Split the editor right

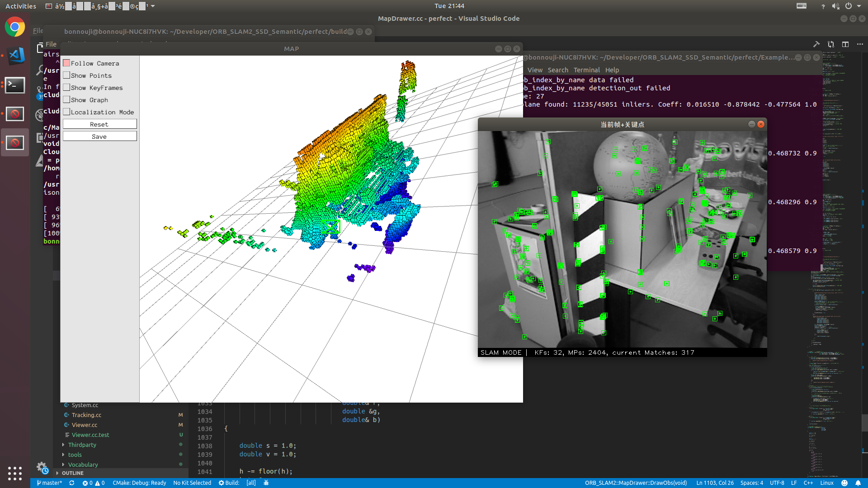pyautogui.click(x=845, y=44)
